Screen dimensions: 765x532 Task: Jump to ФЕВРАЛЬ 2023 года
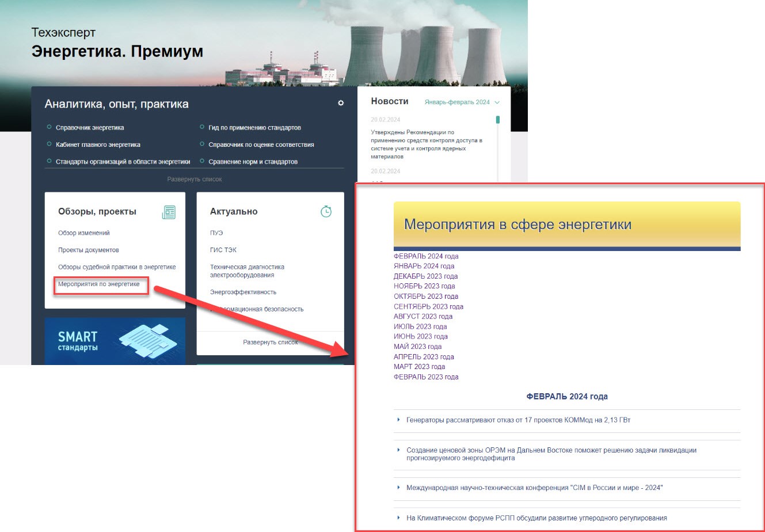pyautogui.click(x=426, y=377)
